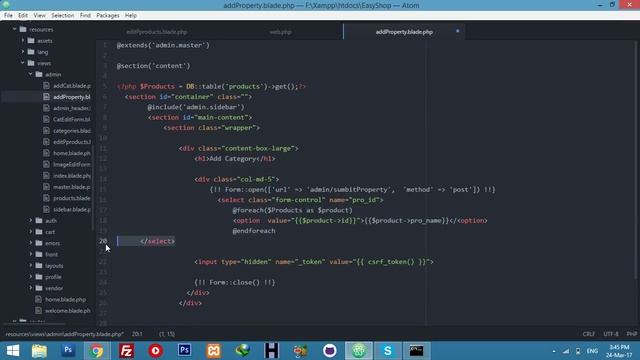
Task: Show hidden system tray icons arrow
Action: click(554, 351)
